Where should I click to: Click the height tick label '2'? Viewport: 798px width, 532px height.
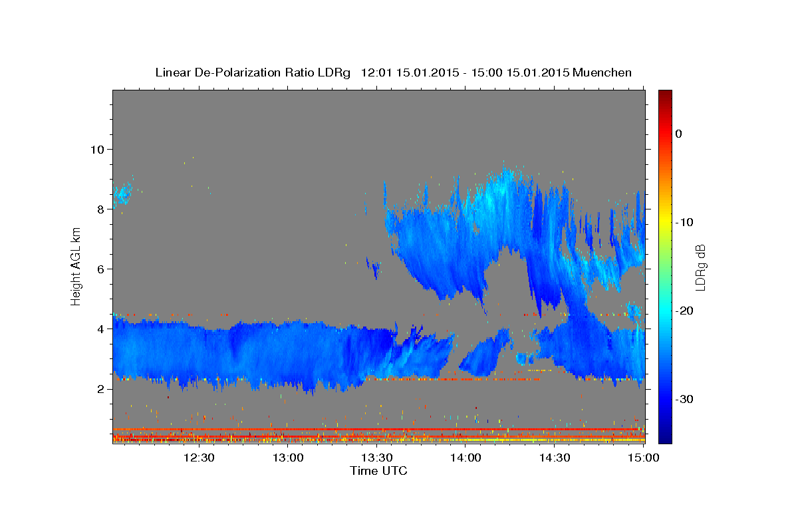coord(101,389)
